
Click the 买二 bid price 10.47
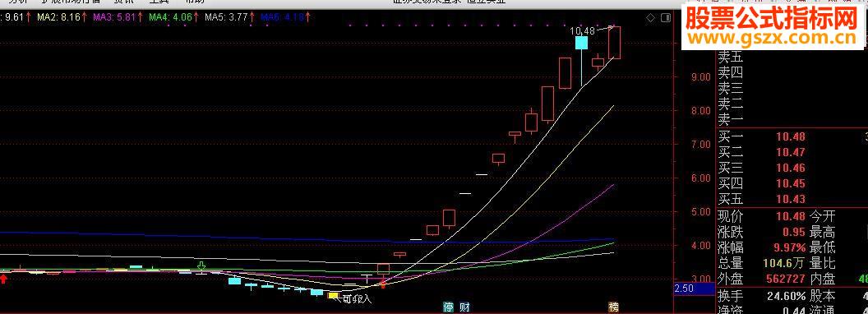click(791, 152)
